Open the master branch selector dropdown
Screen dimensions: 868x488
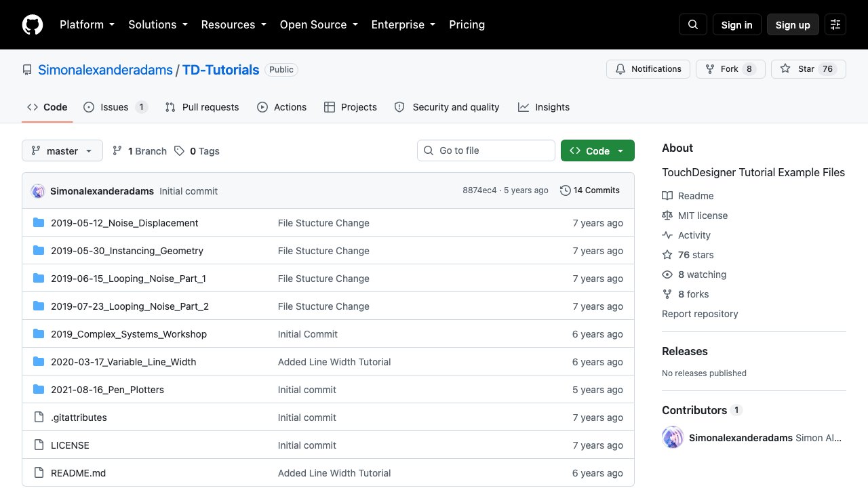(62, 150)
